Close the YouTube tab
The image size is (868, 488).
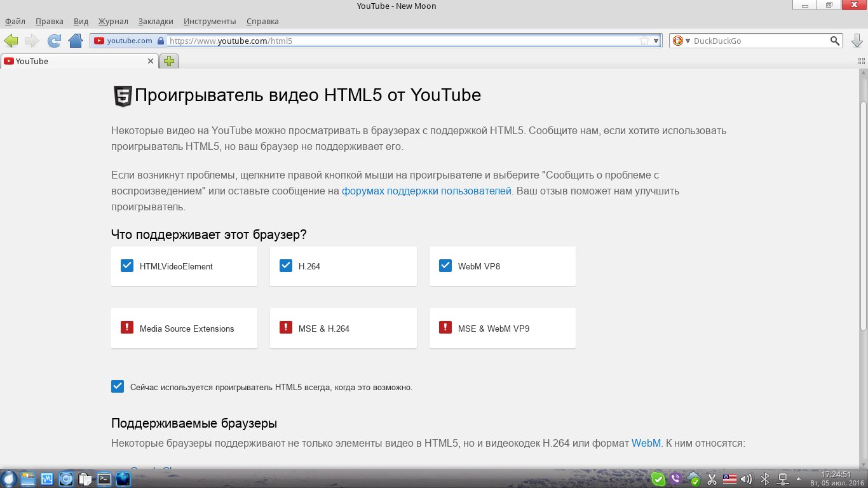pos(151,62)
